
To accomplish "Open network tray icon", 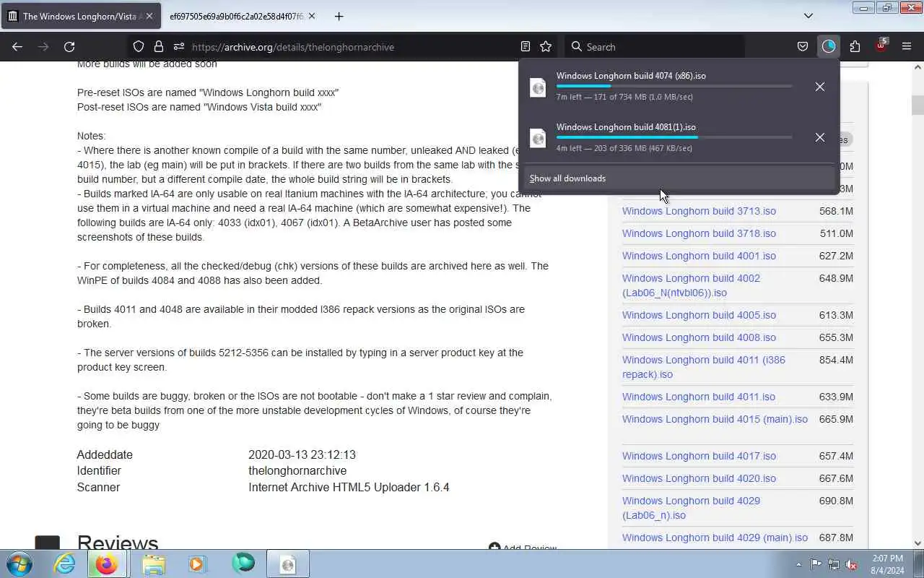I will [x=834, y=564].
